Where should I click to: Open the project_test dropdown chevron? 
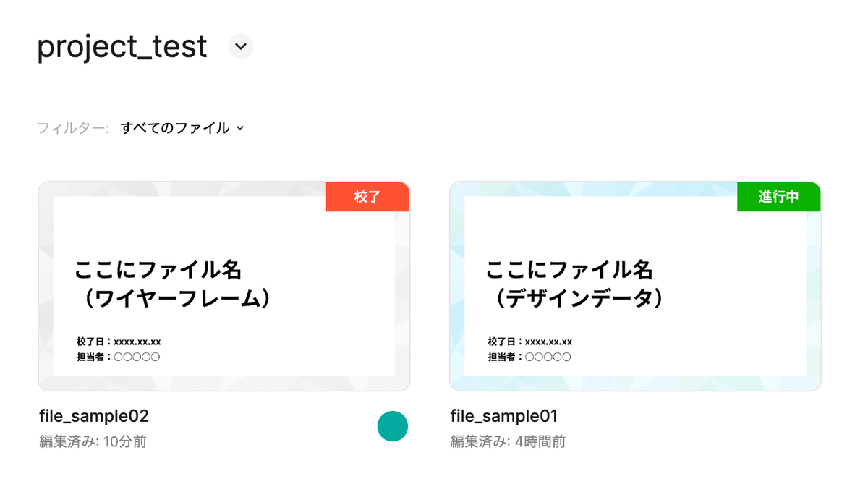click(241, 46)
